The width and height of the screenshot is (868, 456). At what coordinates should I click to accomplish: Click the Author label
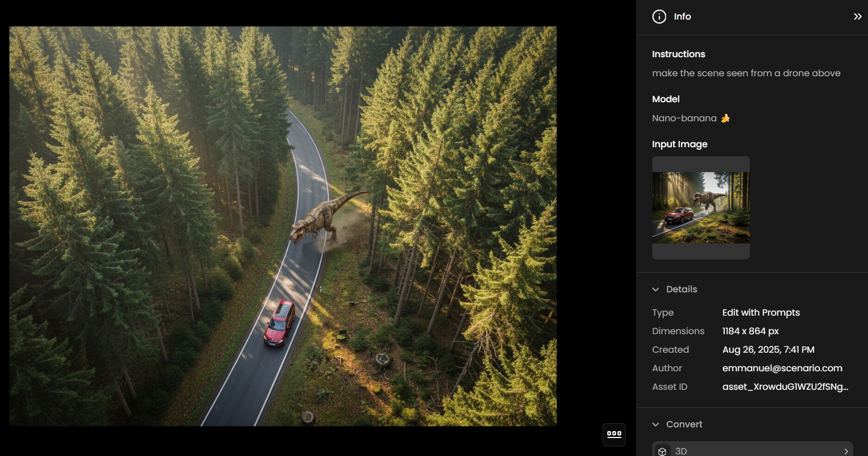pos(667,368)
